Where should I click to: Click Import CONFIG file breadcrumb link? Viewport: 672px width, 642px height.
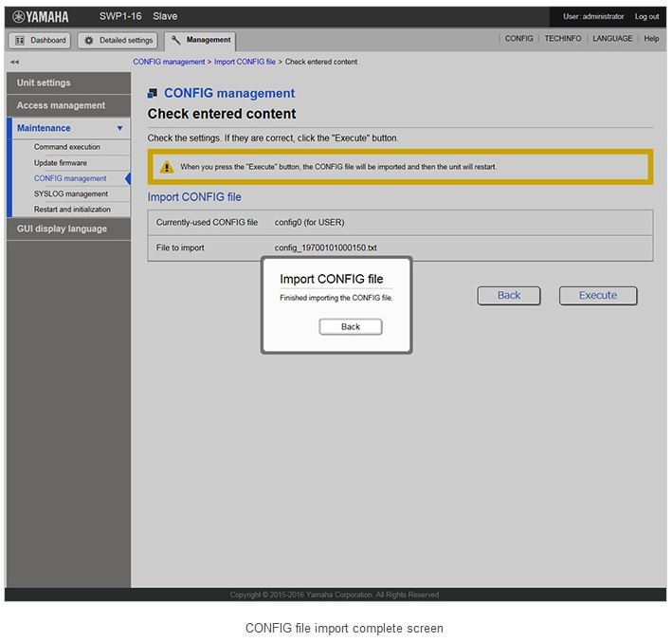245,62
